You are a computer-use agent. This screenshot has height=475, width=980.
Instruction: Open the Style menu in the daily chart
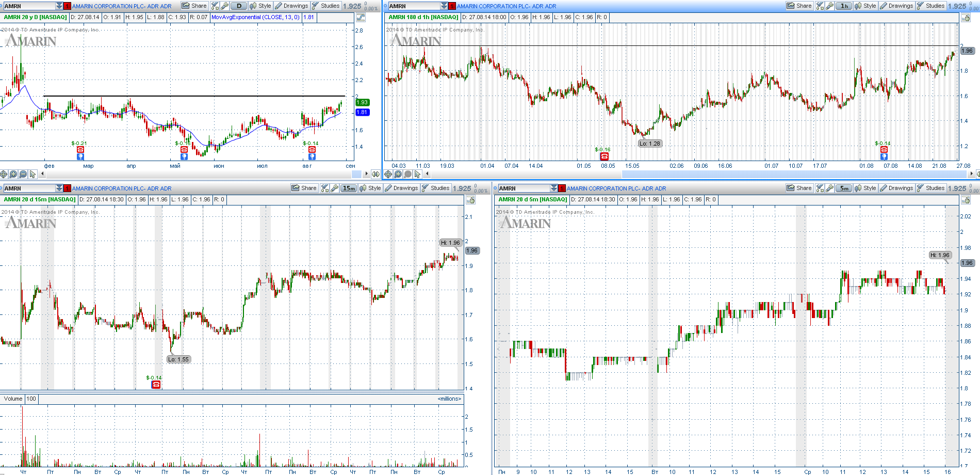[x=260, y=6]
